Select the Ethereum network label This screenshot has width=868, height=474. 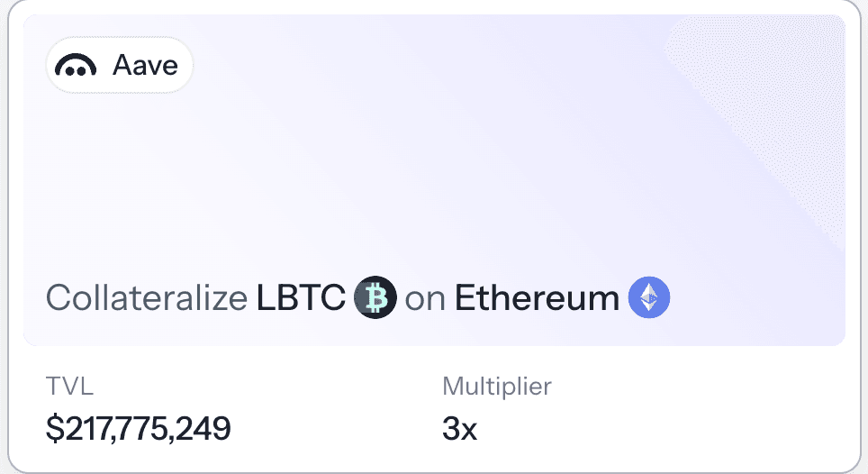pos(537,298)
